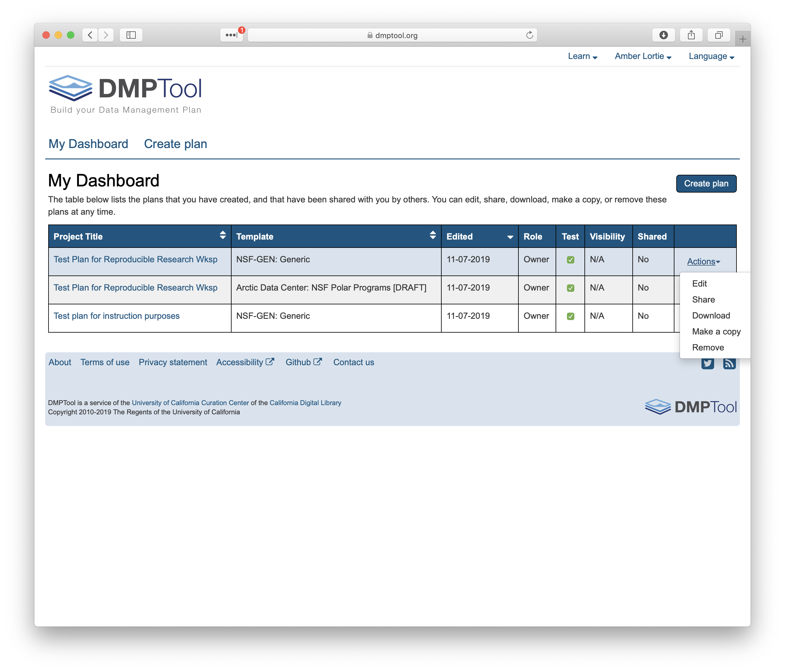Click the dmptool.org address bar
This screenshot has width=785, height=672.
click(x=392, y=35)
